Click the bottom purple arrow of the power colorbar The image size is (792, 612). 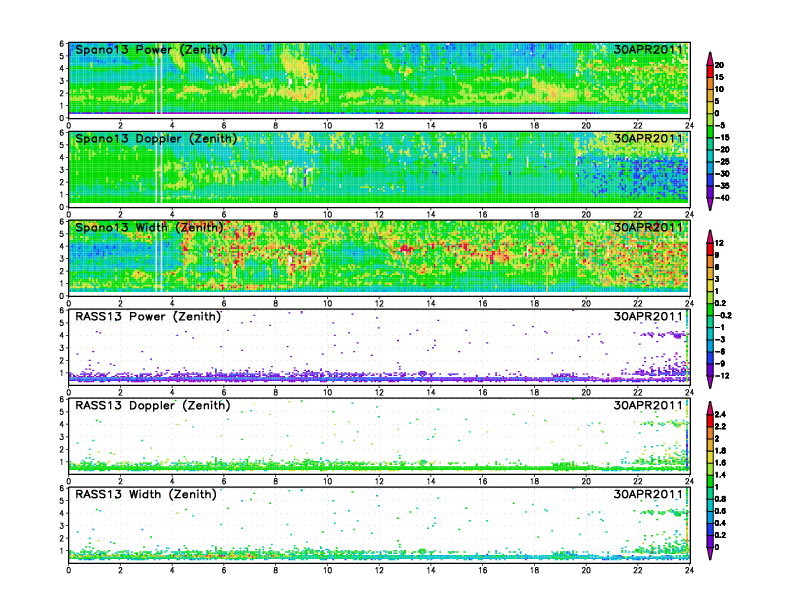tap(710, 204)
